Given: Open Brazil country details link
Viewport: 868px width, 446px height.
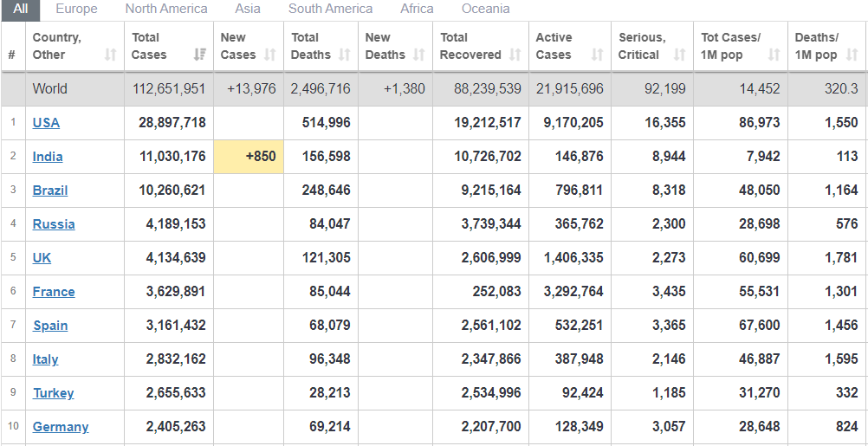Looking at the screenshot, I should click(50, 191).
